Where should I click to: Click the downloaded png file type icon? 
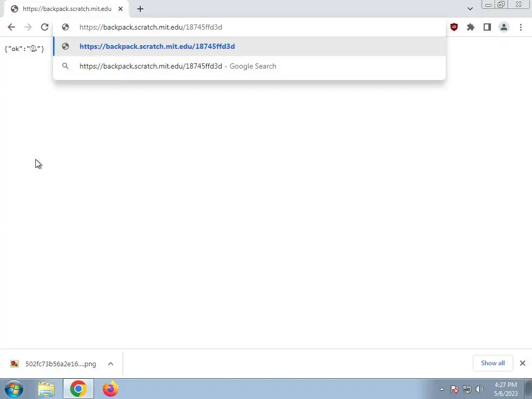click(15, 364)
